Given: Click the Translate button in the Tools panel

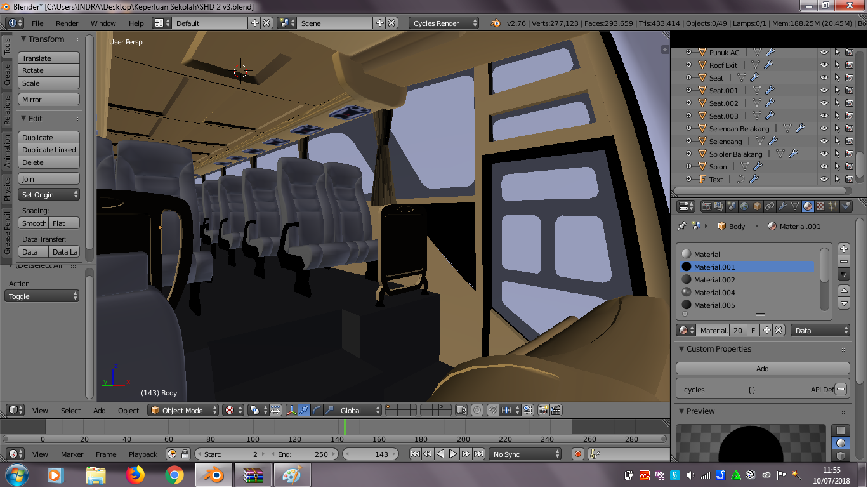Looking at the screenshot, I should coord(48,58).
